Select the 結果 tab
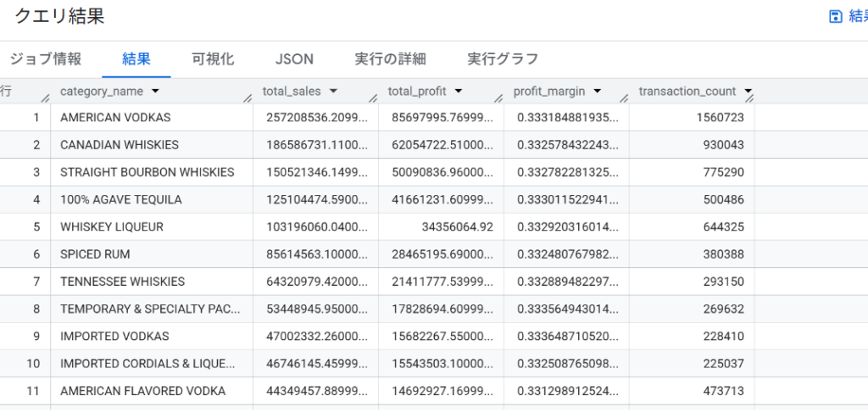The height and width of the screenshot is (413, 868). (136, 59)
